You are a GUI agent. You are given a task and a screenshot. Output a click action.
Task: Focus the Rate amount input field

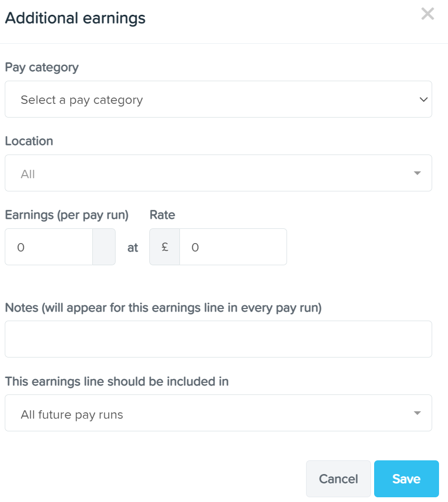(x=233, y=247)
